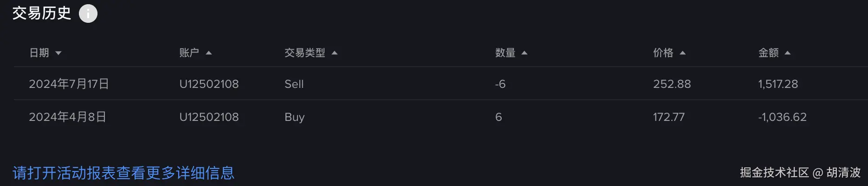Click the -1,036.62 amount value

(x=782, y=117)
